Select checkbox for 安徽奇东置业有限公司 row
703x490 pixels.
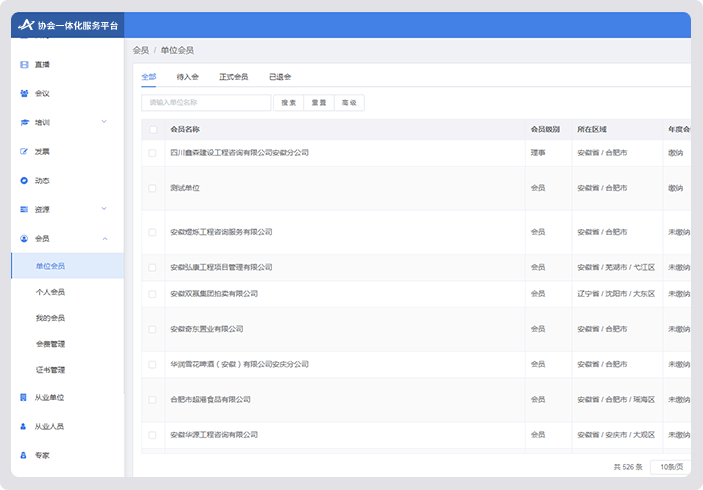pyautogui.click(x=153, y=329)
